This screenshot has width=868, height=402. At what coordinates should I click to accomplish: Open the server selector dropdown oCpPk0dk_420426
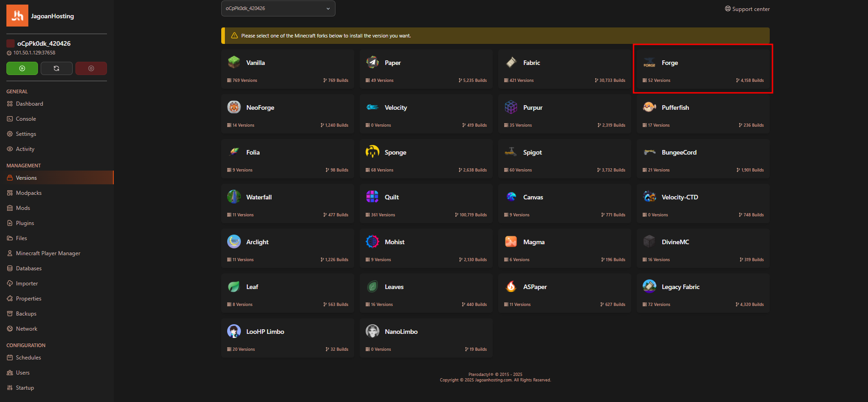(x=278, y=8)
